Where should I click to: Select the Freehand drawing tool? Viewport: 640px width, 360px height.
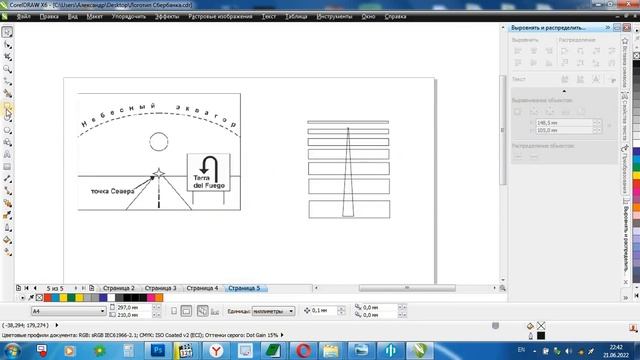coord(7,81)
